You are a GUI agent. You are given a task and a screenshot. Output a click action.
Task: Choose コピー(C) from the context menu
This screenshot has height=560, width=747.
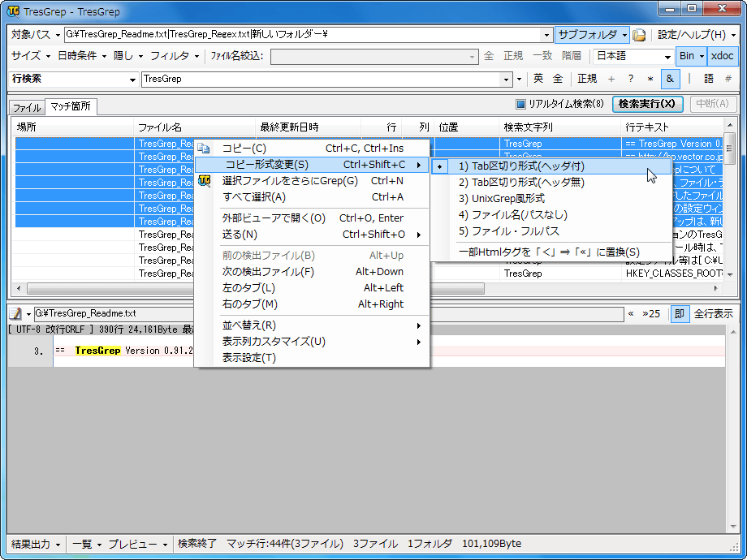[x=312, y=148]
